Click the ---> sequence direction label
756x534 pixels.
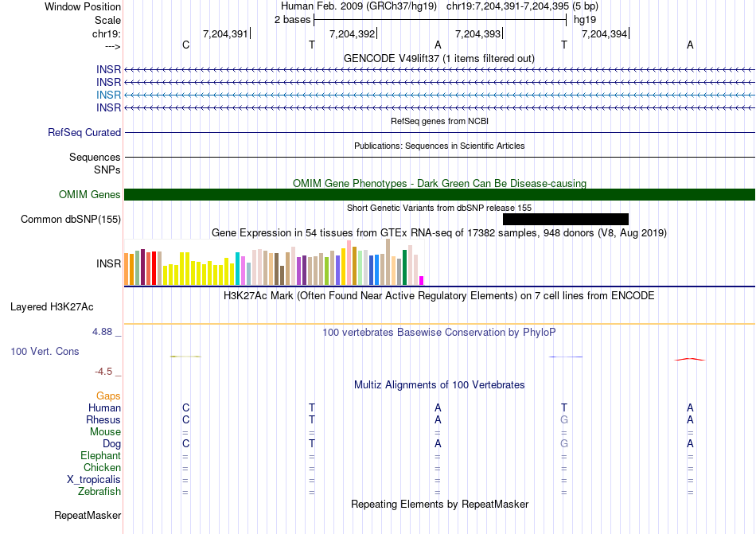point(112,46)
